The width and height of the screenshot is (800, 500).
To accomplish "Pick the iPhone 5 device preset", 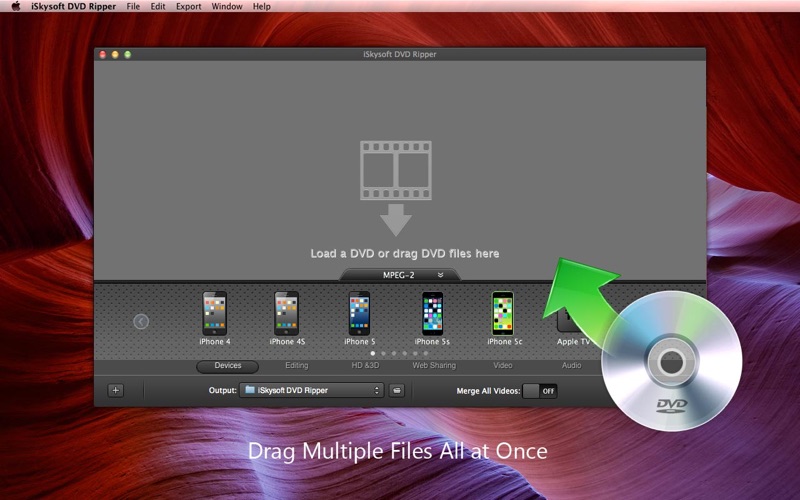I will (359, 314).
